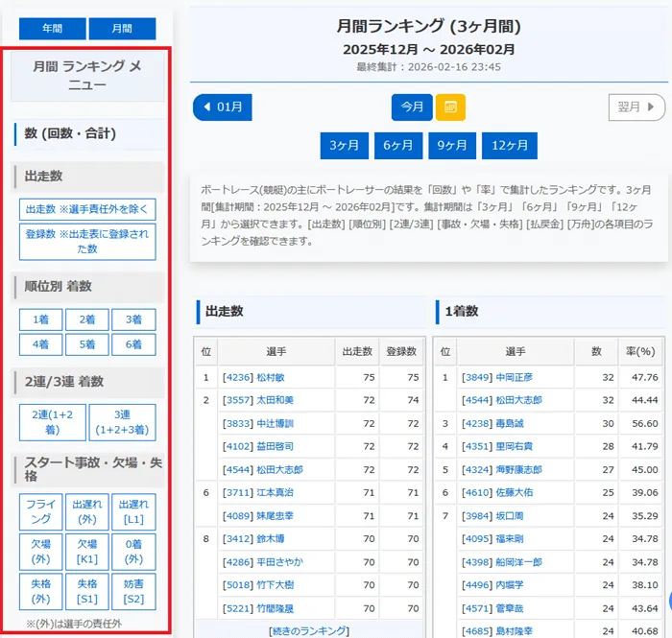Open the 妨害[S2] ranking
This screenshot has height=638, width=672.
click(133, 592)
